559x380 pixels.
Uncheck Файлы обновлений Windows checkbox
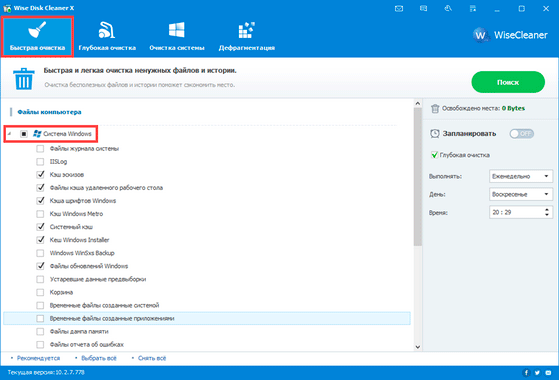click(x=40, y=266)
